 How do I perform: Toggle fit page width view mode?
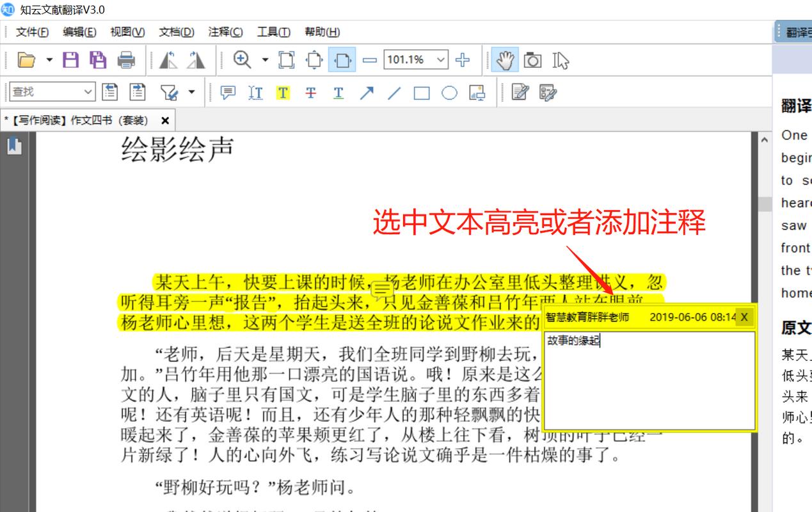343,60
